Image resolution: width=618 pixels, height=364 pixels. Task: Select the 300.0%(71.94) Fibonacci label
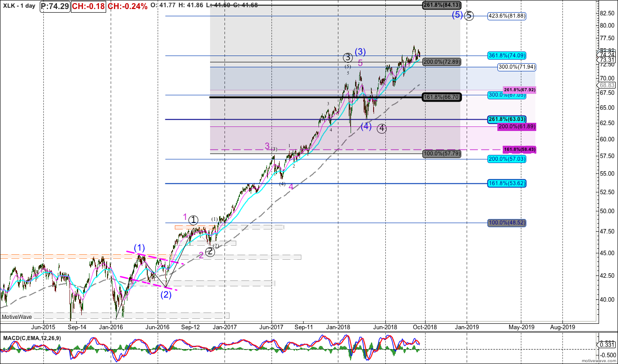coord(517,67)
